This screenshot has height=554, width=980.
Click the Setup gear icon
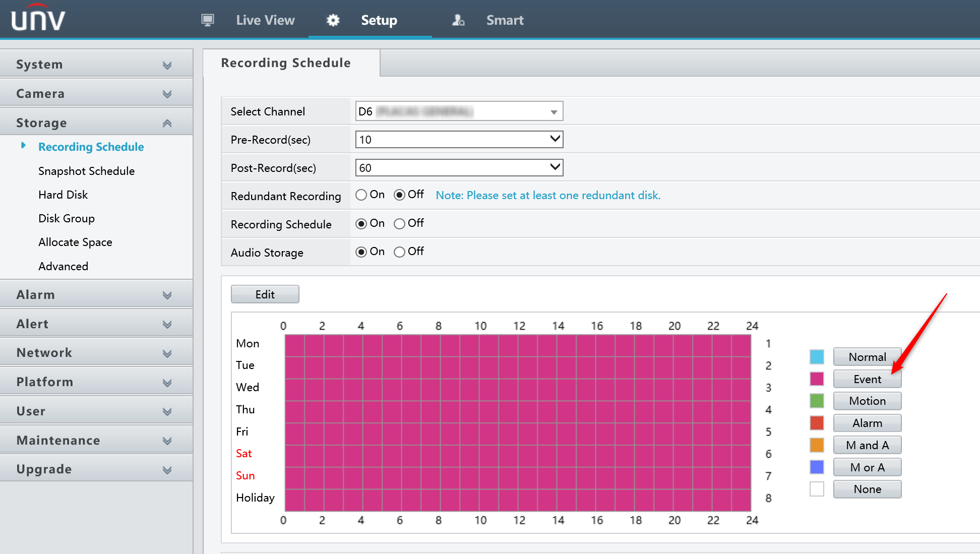tap(332, 20)
